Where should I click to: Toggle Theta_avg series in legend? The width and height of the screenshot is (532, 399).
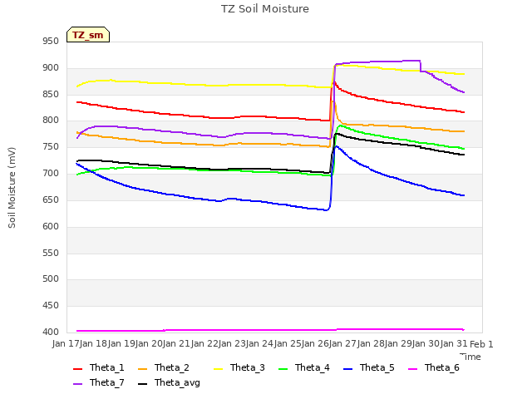[x=169, y=382]
